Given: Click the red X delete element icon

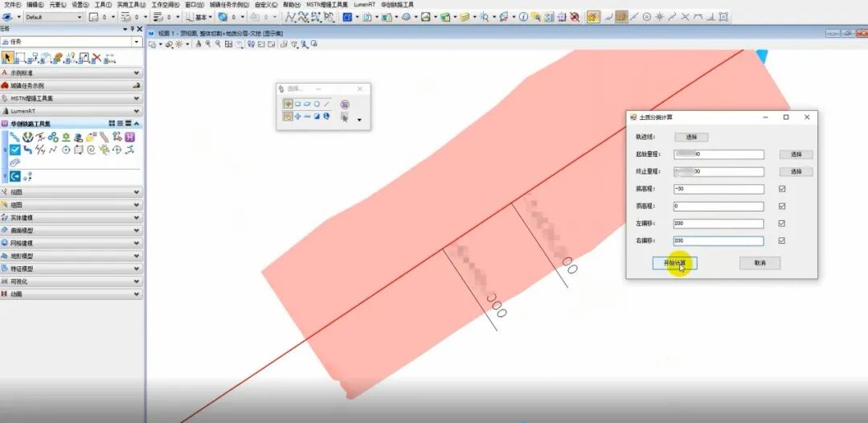Looking at the screenshot, I should [x=96, y=58].
